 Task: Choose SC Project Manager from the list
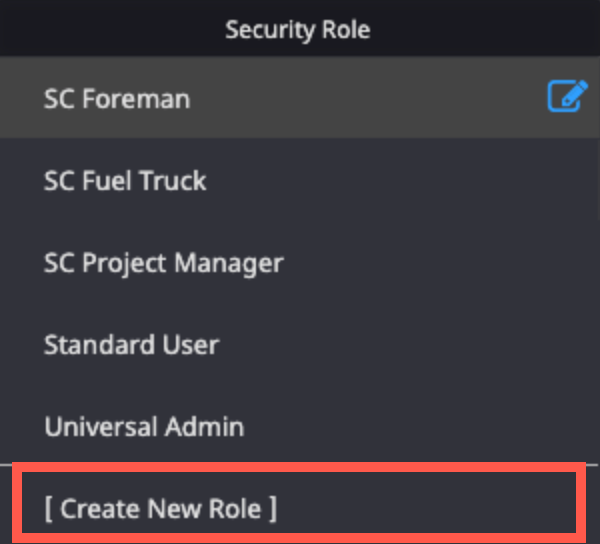coord(298,262)
